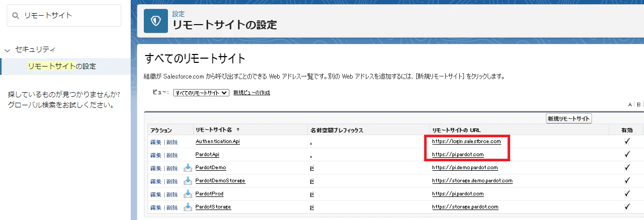The height and width of the screenshot is (220, 644).
Task: Click the download package icon for PardotDemo
Action: pyautogui.click(x=188, y=168)
